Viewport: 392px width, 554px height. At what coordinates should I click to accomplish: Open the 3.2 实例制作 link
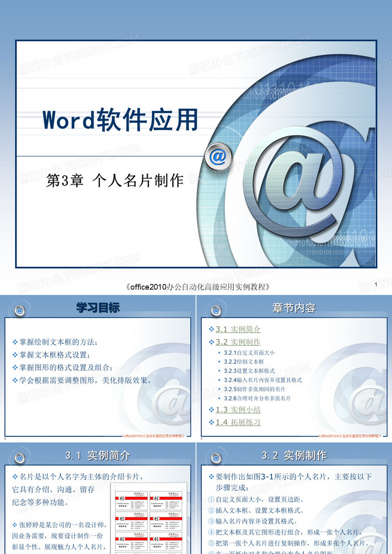(238, 342)
